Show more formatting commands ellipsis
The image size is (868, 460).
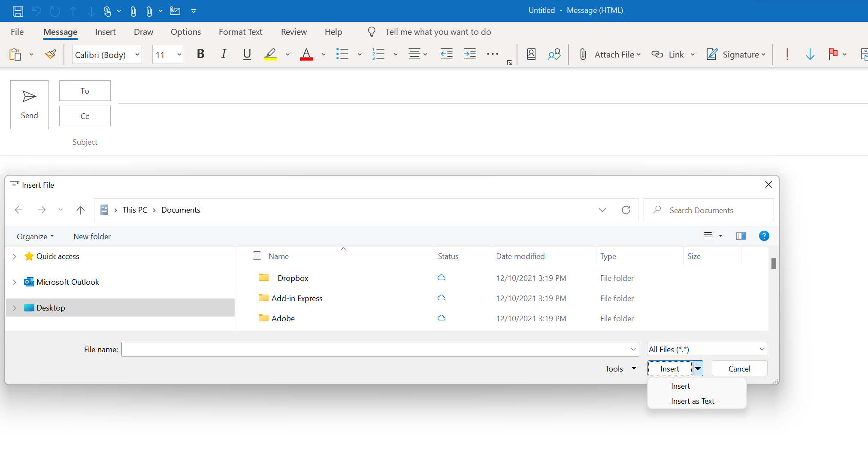493,54
